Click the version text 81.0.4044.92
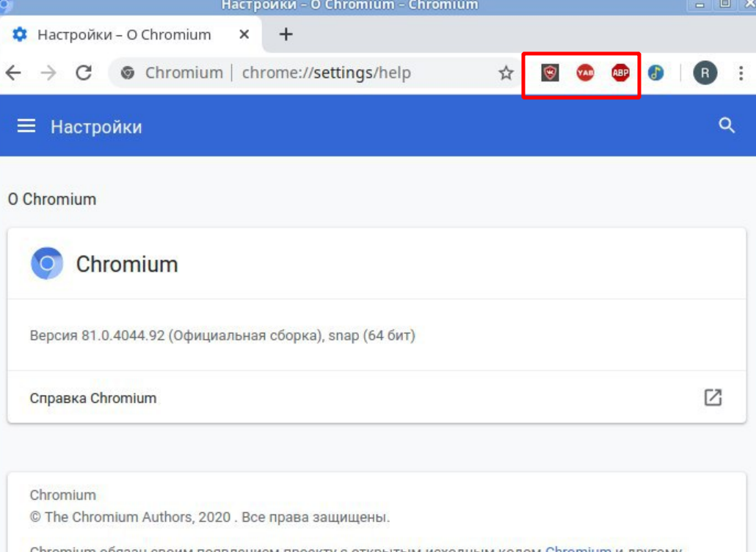The image size is (756, 552). pyautogui.click(x=123, y=335)
